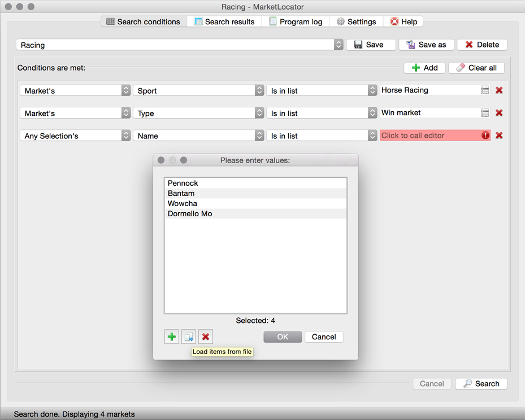
Task: Delete selected value with red X in dialog
Action: pyautogui.click(x=206, y=336)
